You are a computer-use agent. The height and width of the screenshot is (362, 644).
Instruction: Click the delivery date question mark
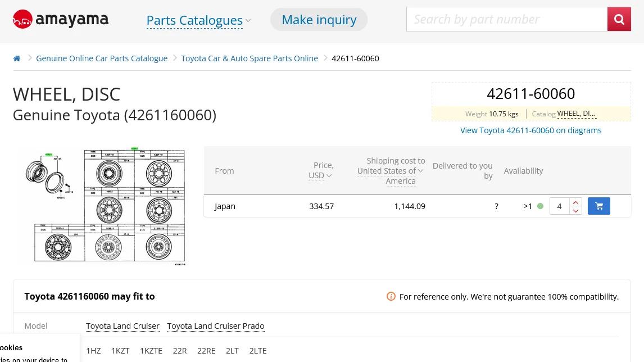pyautogui.click(x=496, y=207)
